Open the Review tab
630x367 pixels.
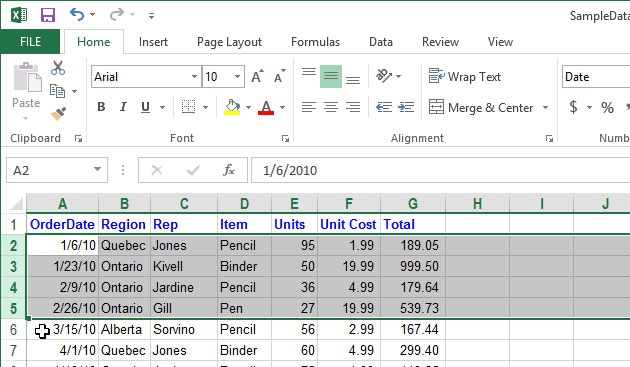click(x=440, y=42)
